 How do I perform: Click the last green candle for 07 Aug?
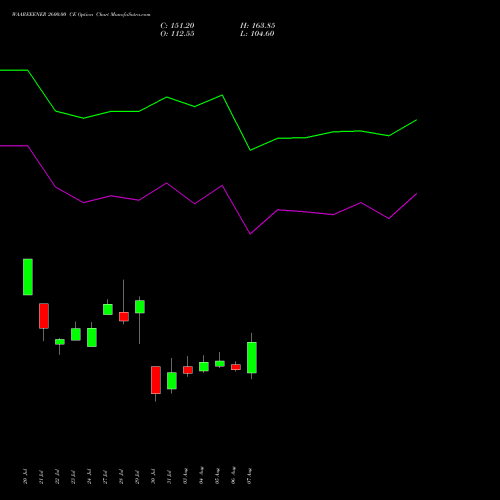(x=252, y=358)
